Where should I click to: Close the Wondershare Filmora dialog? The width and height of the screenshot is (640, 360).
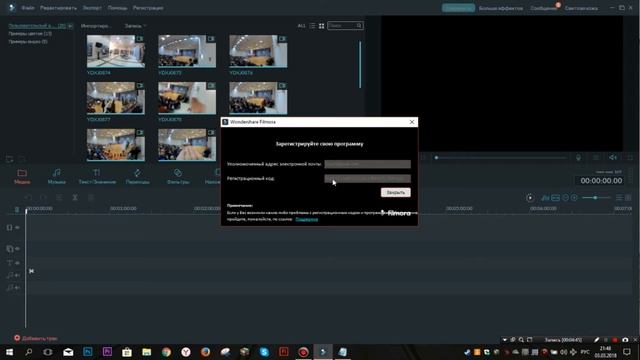412,122
